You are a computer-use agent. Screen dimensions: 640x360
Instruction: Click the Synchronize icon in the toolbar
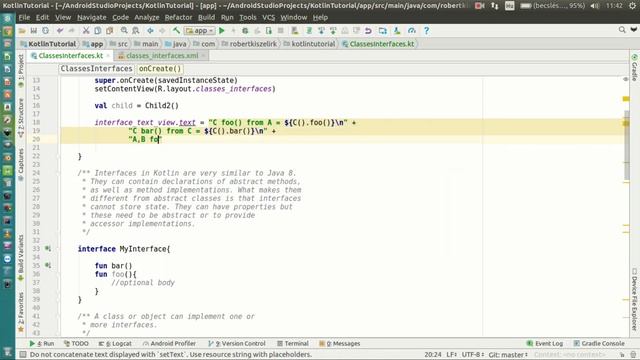coord(45,31)
